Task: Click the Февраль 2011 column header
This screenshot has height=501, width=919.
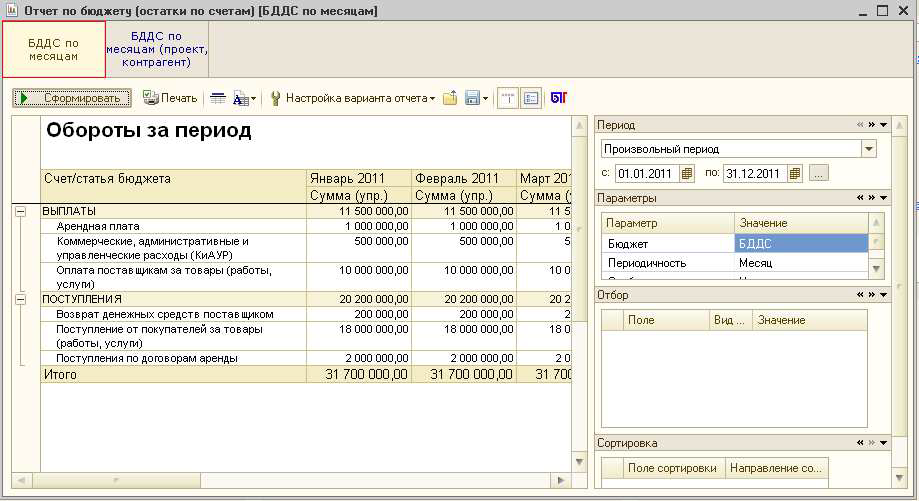Action: pos(464,178)
